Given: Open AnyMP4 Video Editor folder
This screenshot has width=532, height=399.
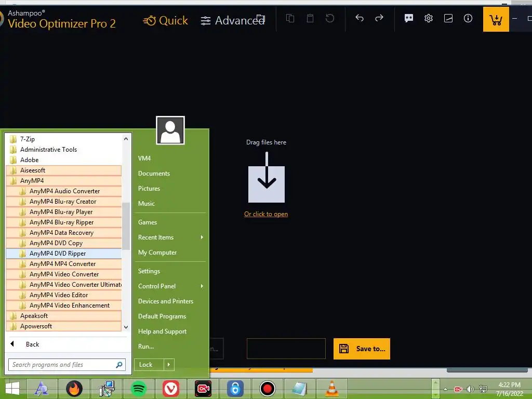Looking at the screenshot, I should pyautogui.click(x=64, y=295).
